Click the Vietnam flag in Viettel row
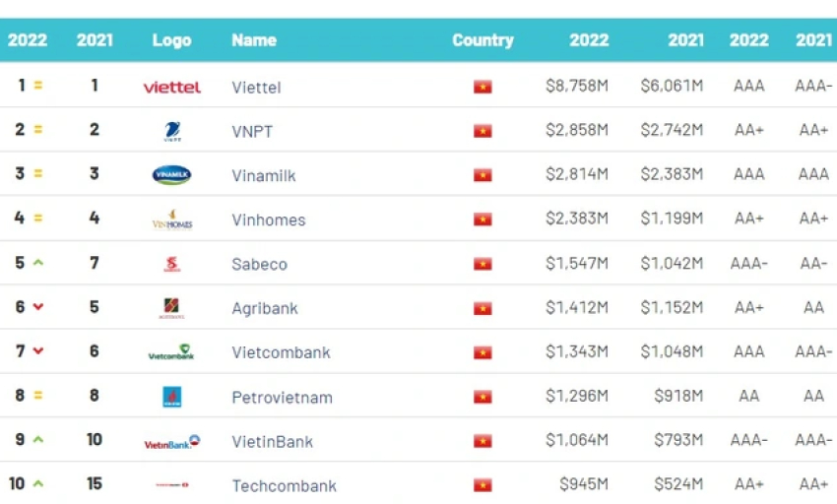 [483, 87]
